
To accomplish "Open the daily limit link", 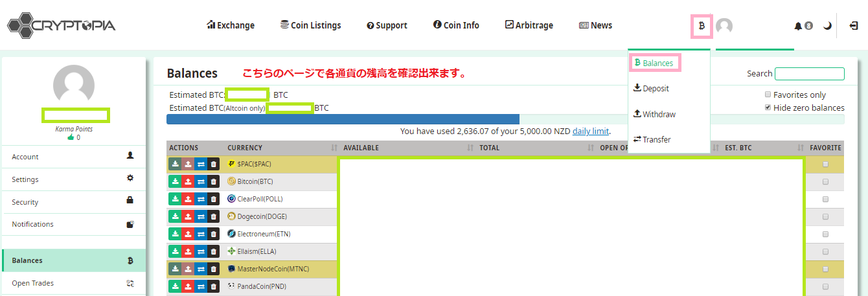I will click(x=591, y=131).
